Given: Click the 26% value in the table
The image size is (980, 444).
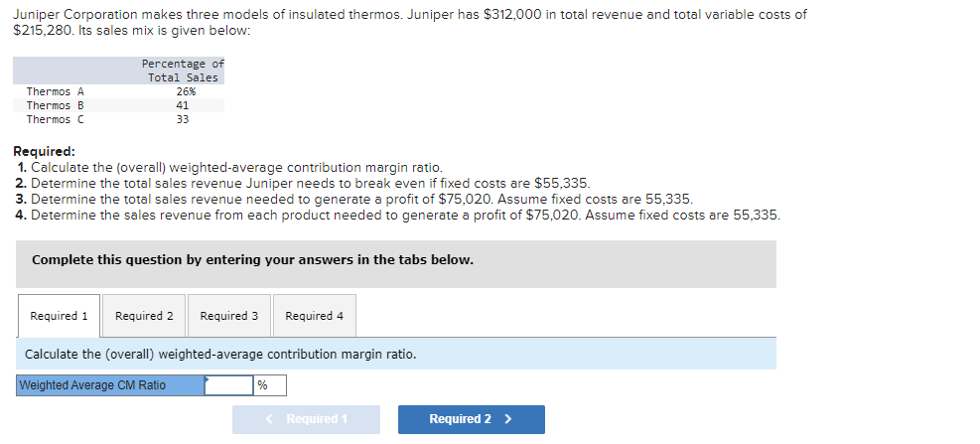Looking at the screenshot, I should [x=185, y=91].
